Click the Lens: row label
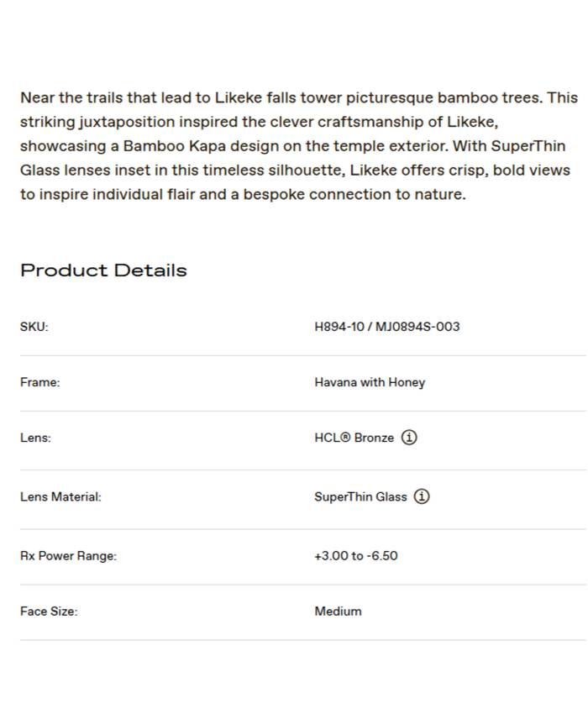This screenshot has height=714, width=588. pyautogui.click(x=35, y=438)
